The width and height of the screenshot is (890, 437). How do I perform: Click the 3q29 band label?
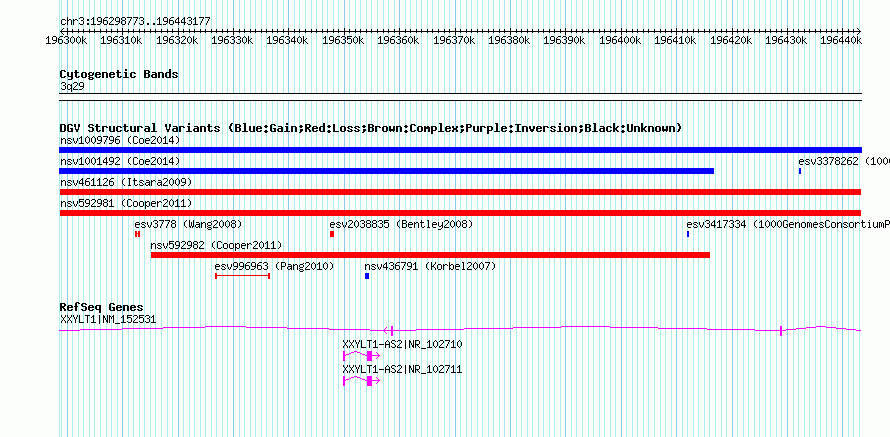[x=73, y=87]
